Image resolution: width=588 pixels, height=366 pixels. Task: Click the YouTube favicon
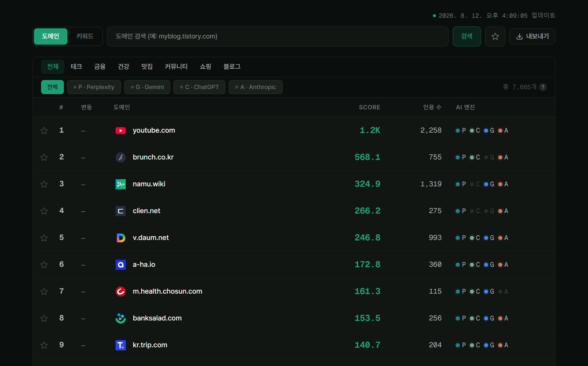coord(121,130)
